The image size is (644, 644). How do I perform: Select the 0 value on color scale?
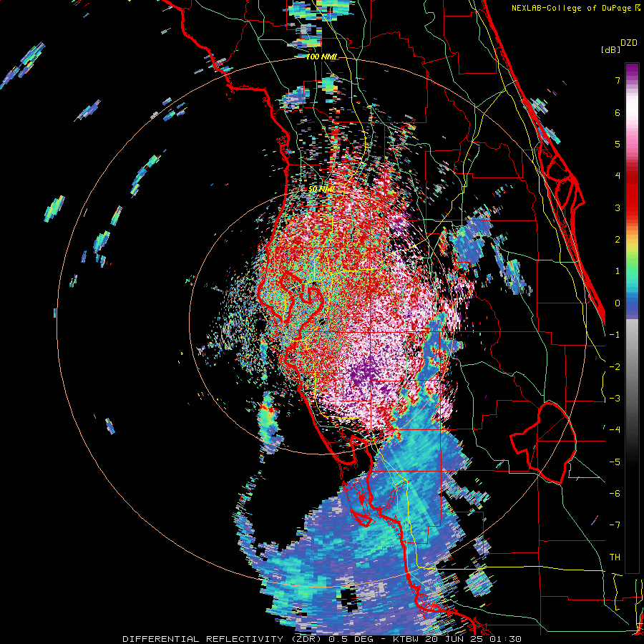click(618, 303)
